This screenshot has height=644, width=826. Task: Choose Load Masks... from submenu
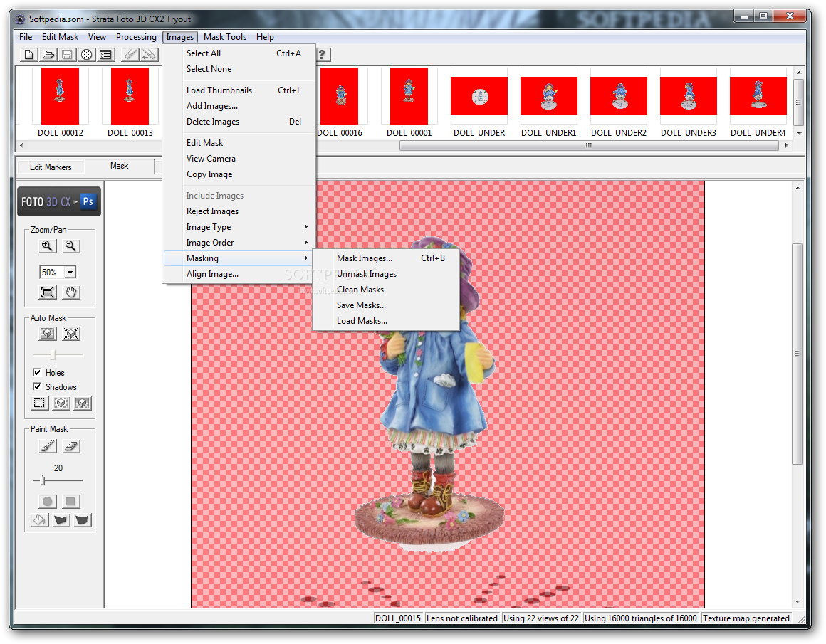click(386, 321)
